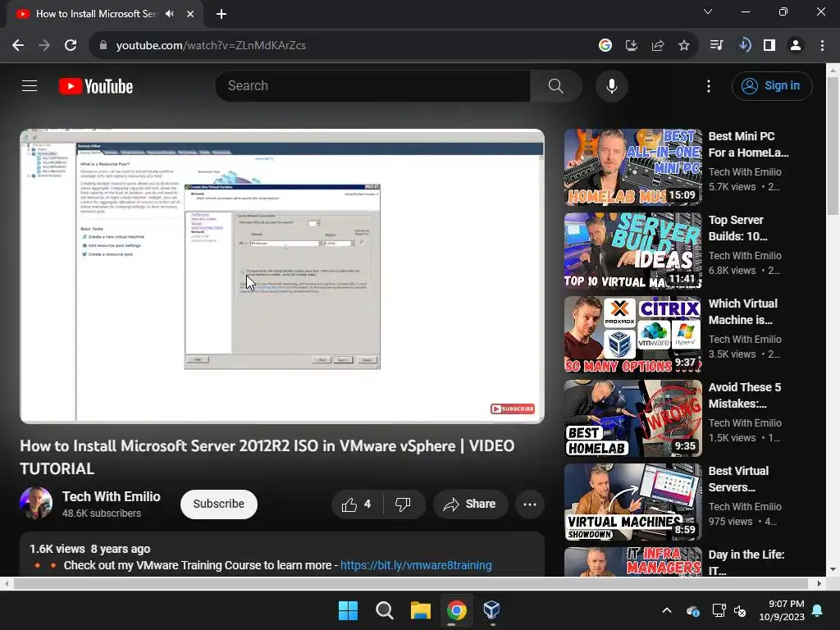
Task: Like the video with thumbs up
Action: (x=357, y=504)
